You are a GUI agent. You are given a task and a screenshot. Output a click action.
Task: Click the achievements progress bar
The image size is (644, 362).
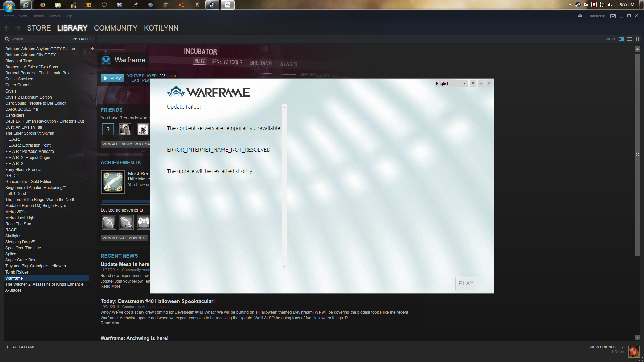[x=125, y=202]
